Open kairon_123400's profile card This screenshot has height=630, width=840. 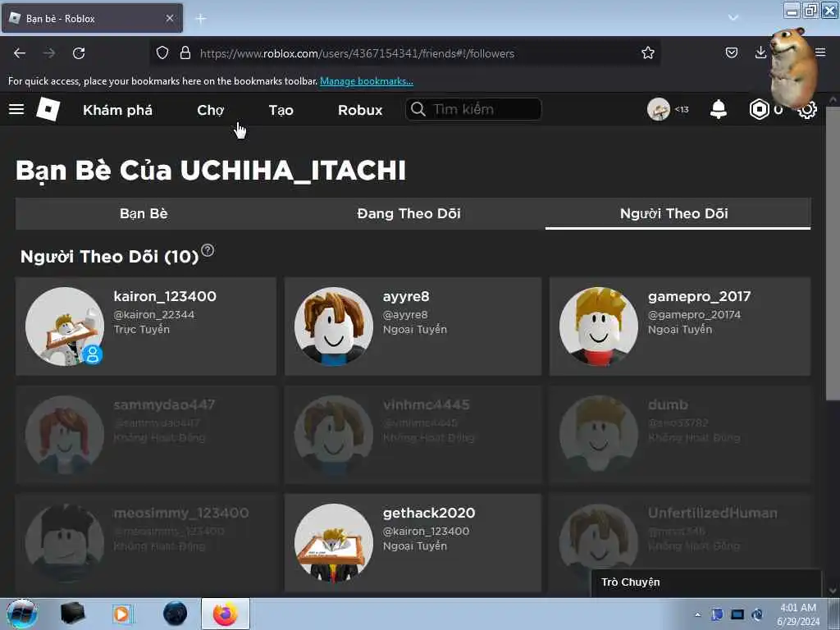pyautogui.click(x=146, y=326)
